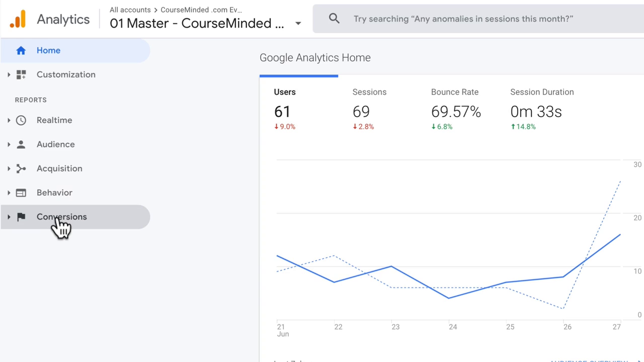Click the Google Analytics logo icon
Image resolution: width=644 pixels, height=362 pixels.
[18, 19]
